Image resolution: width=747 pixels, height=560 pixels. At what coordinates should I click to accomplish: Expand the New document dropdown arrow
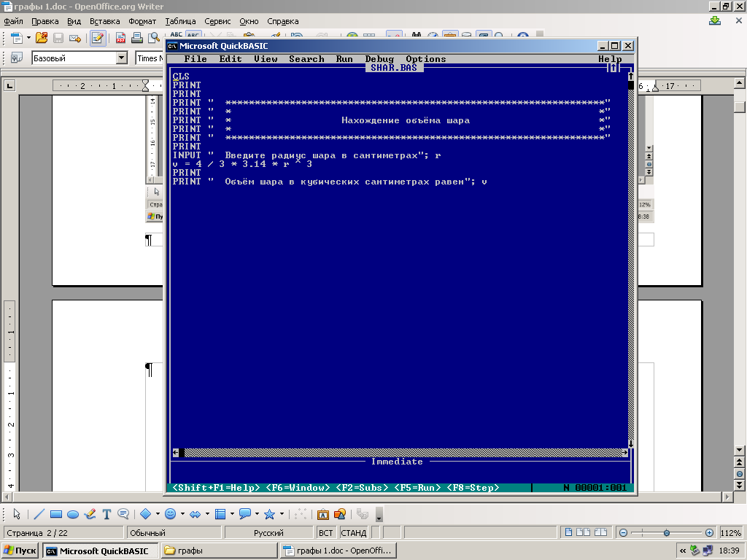[28, 38]
